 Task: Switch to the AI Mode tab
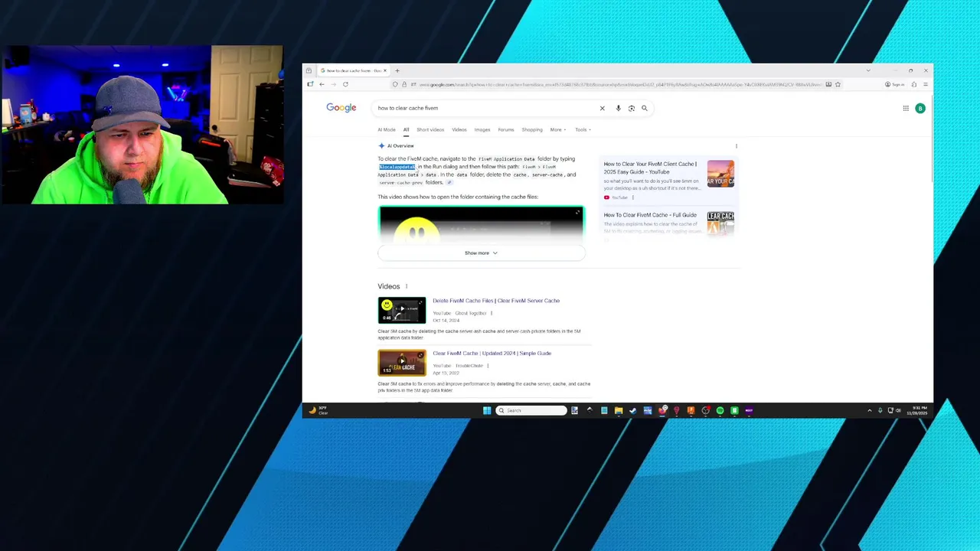coord(387,129)
